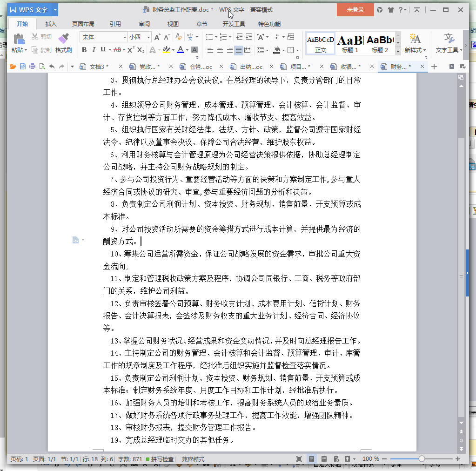The image size is (476, 471).
Task: Apply the 标题 1 heading style
Action: pos(350,44)
